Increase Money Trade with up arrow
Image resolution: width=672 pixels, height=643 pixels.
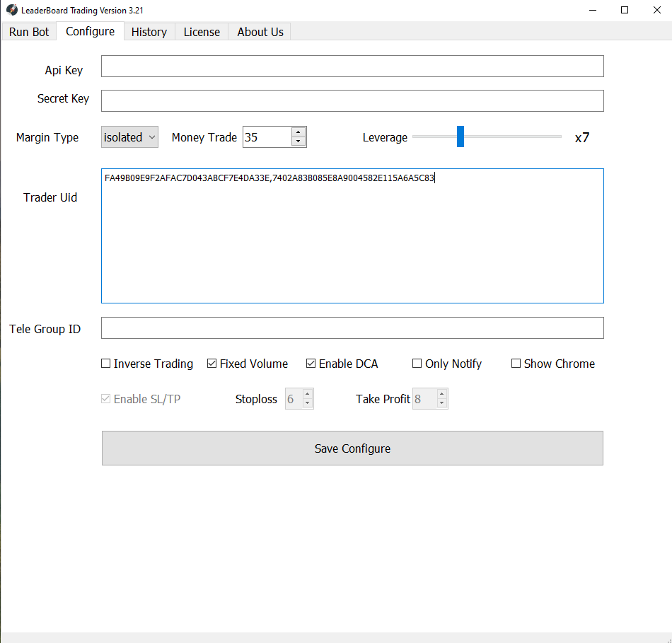point(299,132)
